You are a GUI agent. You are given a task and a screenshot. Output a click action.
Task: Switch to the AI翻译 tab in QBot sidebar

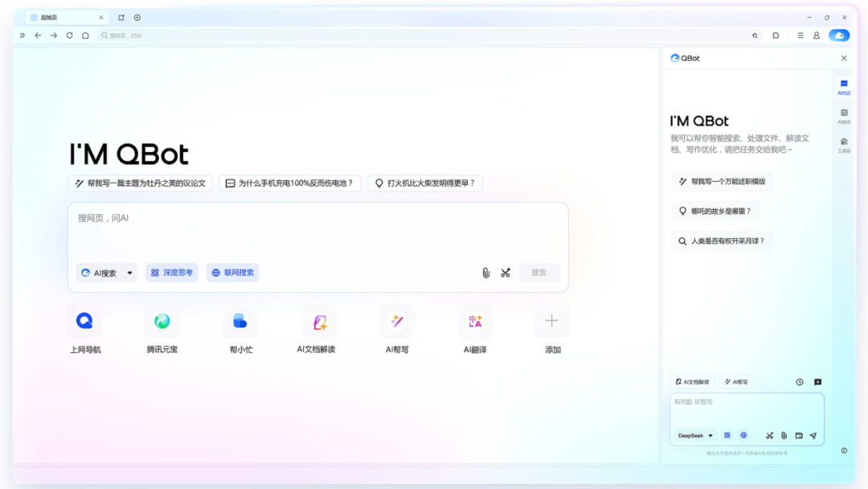click(x=844, y=117)
